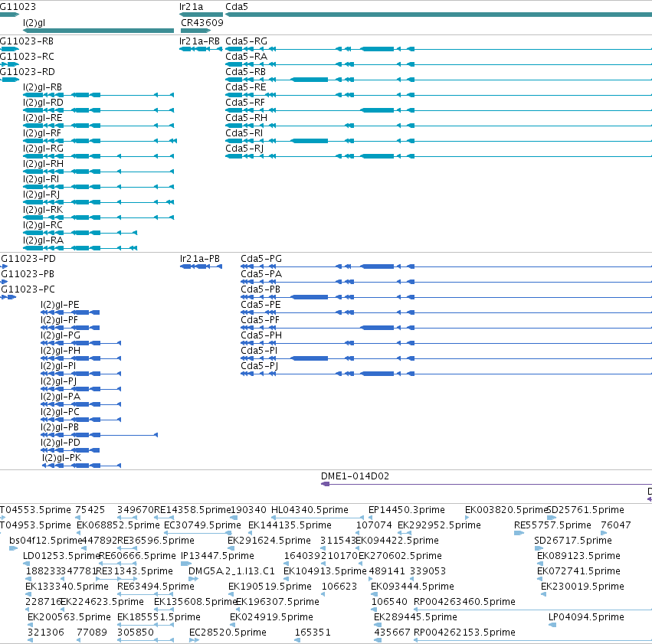This screenshot has width=652, height=644.
Task: Click protein l(2)gl-PJ
Action: click(x=80, y=389)
